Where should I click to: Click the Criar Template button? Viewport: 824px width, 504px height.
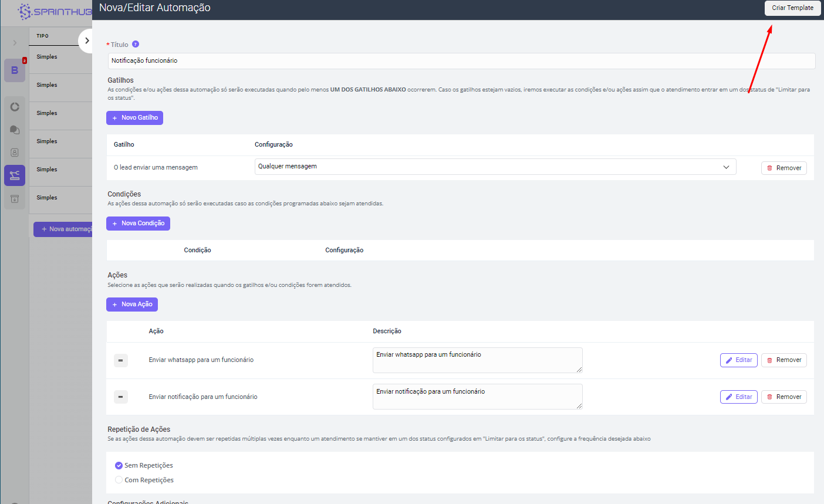792,8
